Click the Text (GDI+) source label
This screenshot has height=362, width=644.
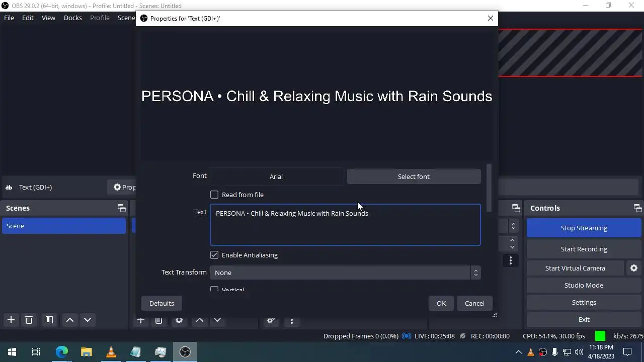(35, 187)
